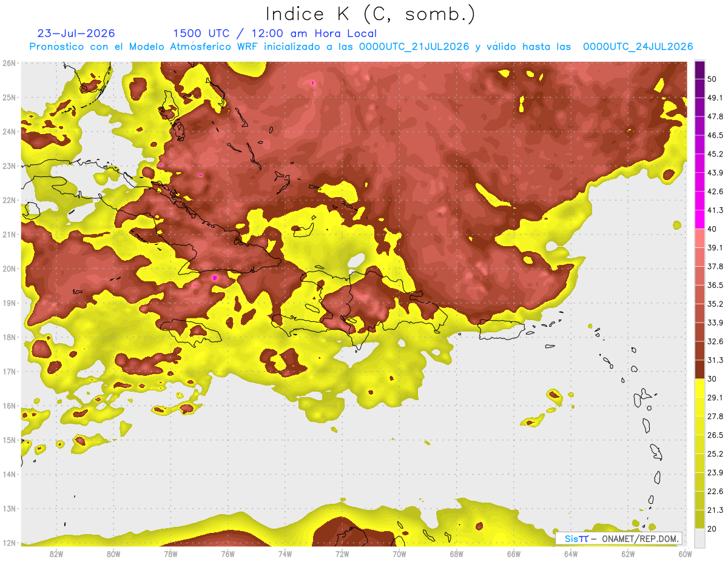
Task: Click colorbar value "50"
Action: pyautogui.click(x=713, y=78)
